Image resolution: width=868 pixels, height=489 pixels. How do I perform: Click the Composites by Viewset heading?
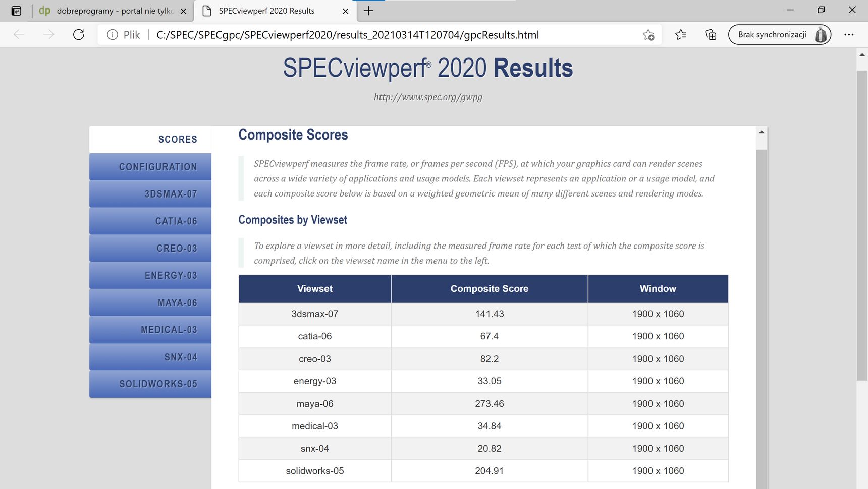(293, 220)
